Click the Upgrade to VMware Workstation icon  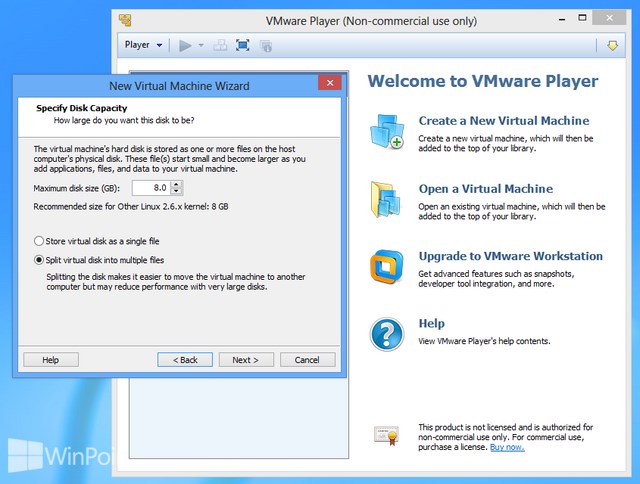pos(387,267)
